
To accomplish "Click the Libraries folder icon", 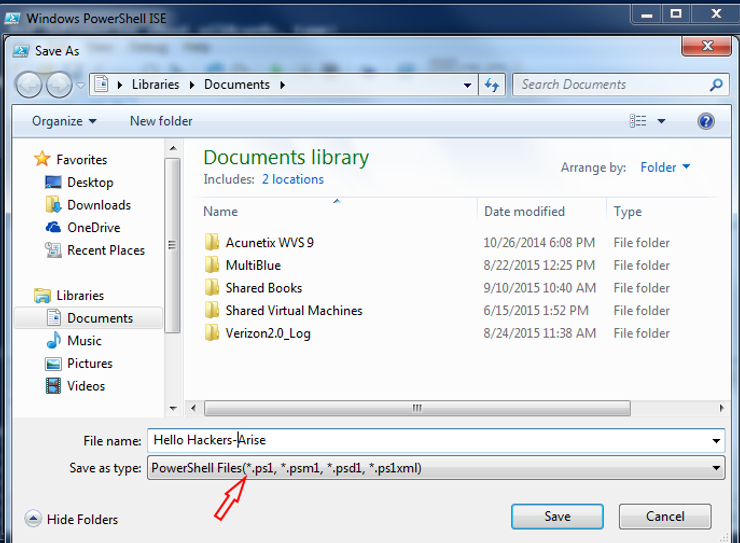I will 42,295.
